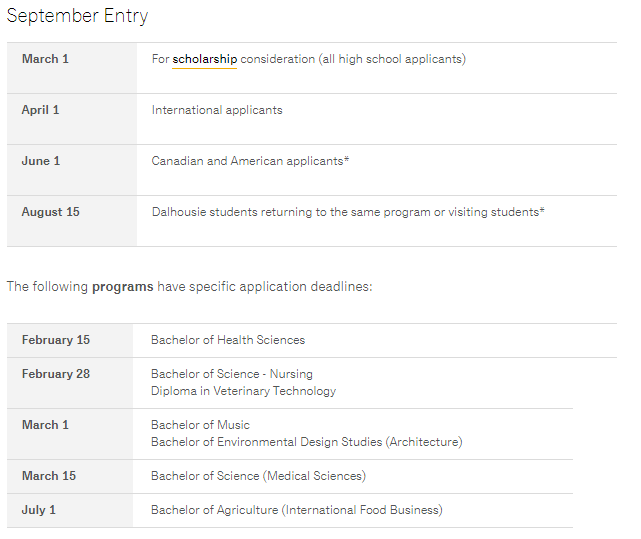641x539 pixels.
Task: Click the Canadian and American applicants row
Action: [x=250, y=161]
